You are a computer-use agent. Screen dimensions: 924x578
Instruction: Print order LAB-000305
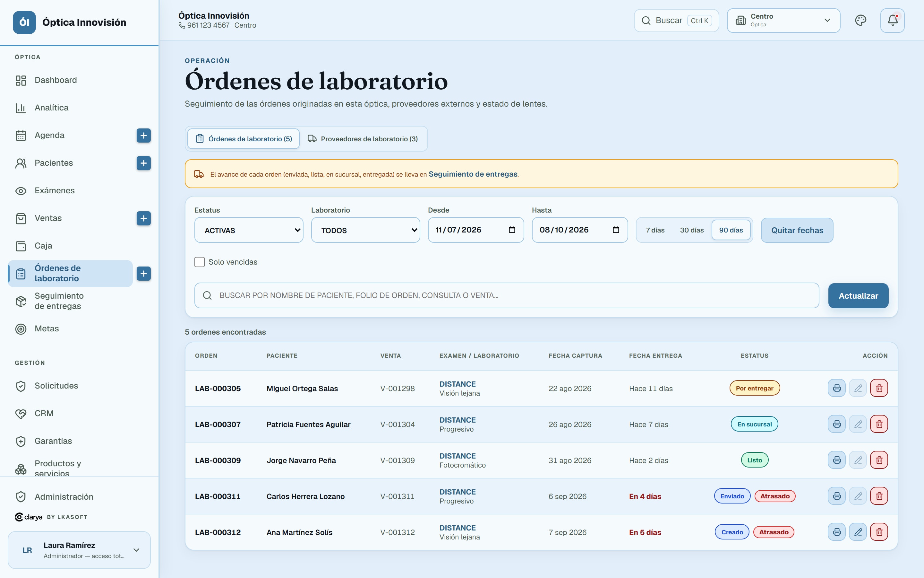[x=836, y=388]
